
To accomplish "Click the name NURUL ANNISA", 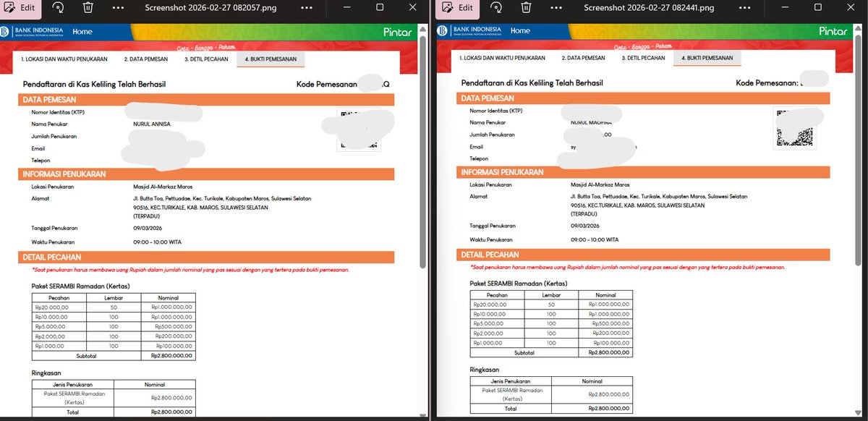I will [150, 124].
